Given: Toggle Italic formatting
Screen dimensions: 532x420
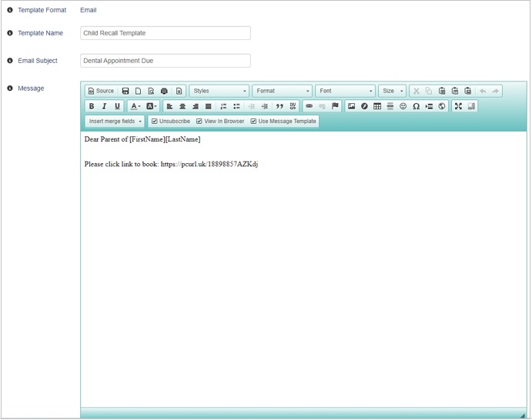Looking at the screenshot, I should click(104, 106).
